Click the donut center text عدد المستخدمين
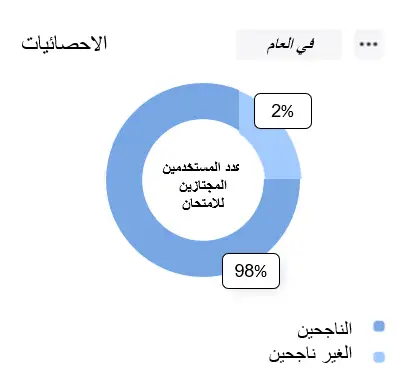Viewport: 409px width, 384px height. click(x=201, y=167)
